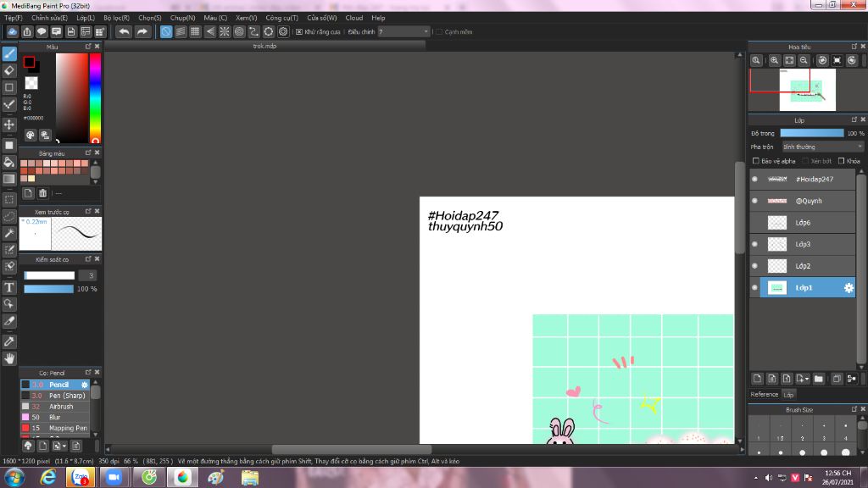
Task: Hide the @Quynh layer
Action: [x=754, y=201]
